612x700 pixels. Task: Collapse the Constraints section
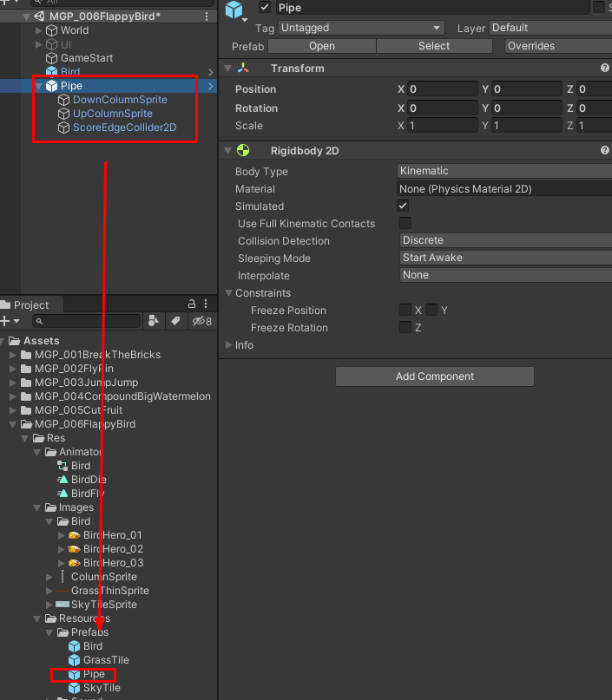(228, 293)
